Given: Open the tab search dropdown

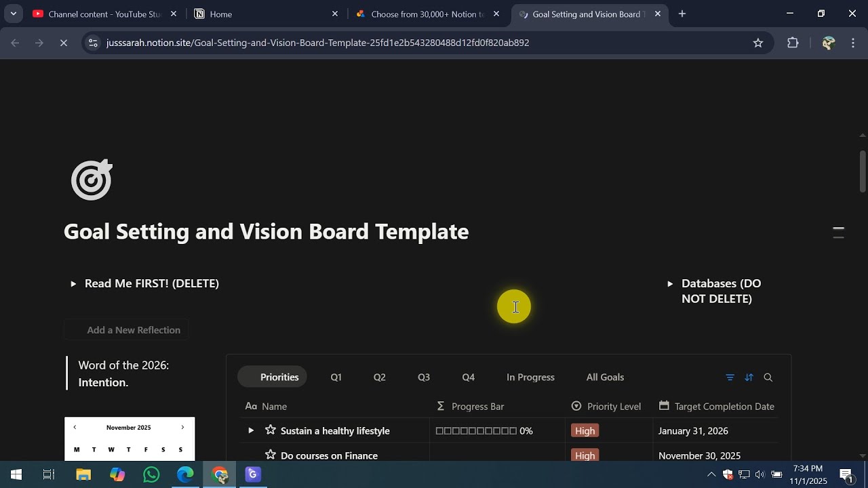Looking at the screenshot, I should pos(13,14).
